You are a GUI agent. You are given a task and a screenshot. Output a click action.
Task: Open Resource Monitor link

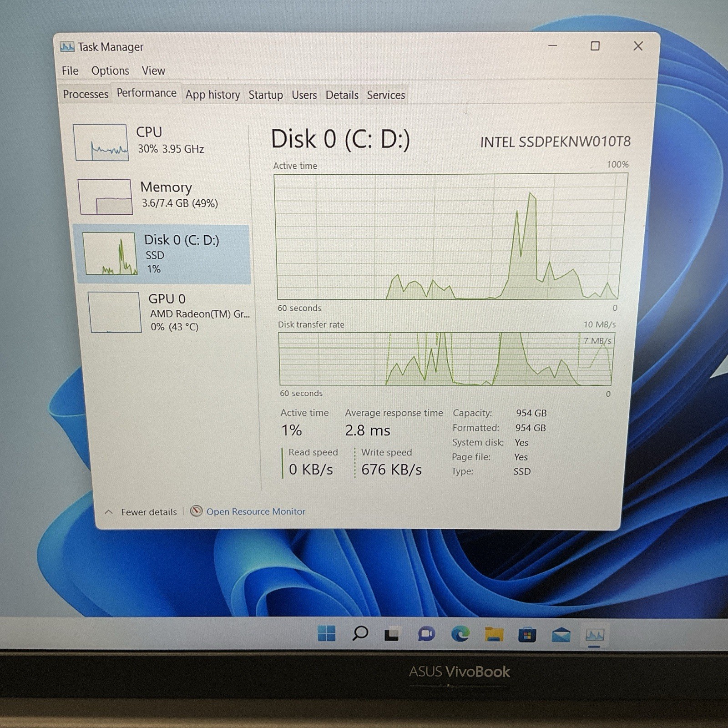tap(256, 511)
